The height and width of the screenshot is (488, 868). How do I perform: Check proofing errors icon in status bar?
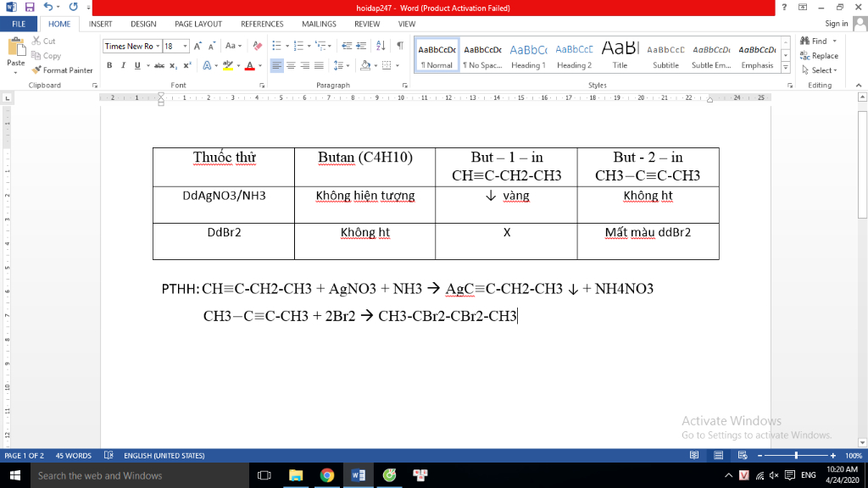click(108, 455)
